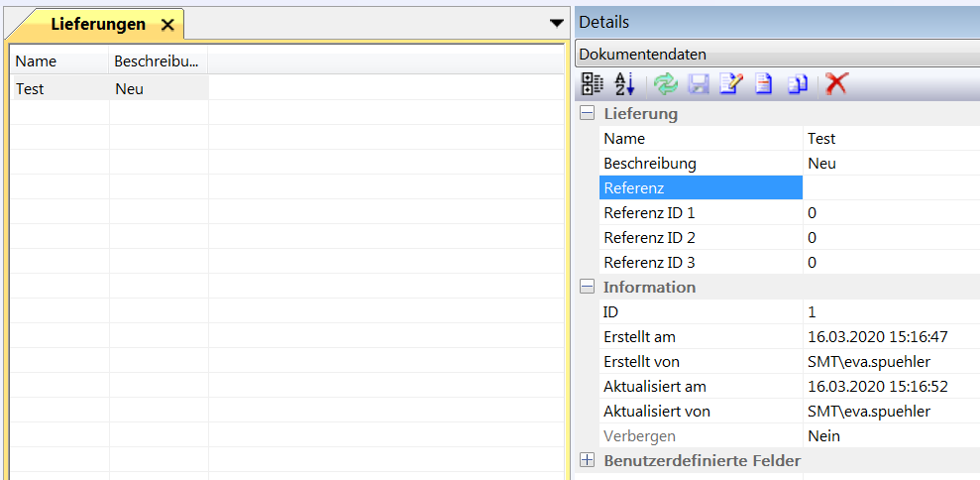The height and width of the screenshot is (480, 980).
Task: Click the green refresh arrows icon
Action: click(x=666, y=84)
